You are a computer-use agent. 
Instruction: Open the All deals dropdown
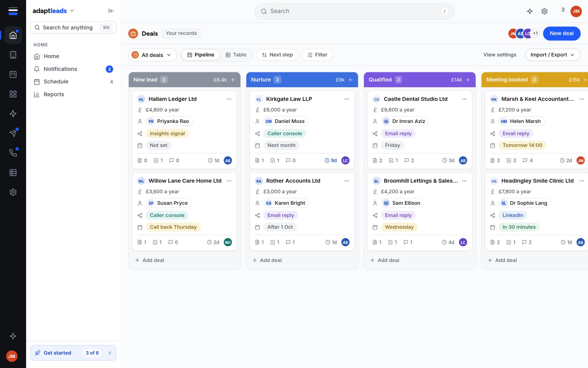153,55
